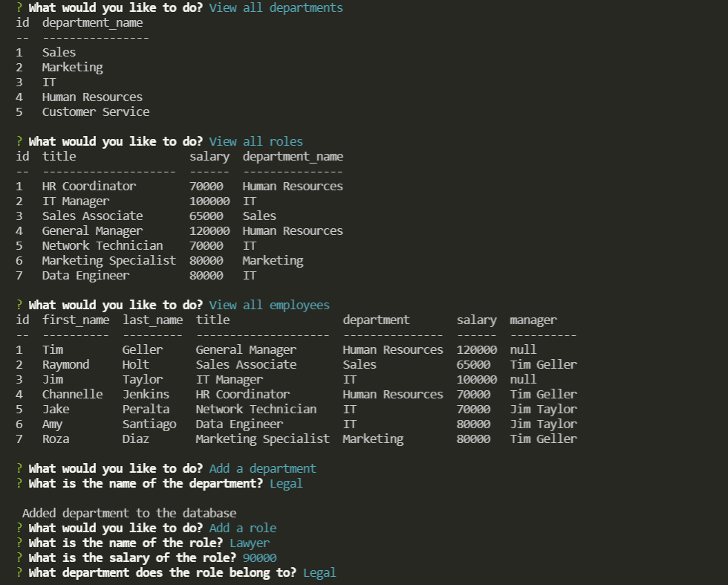728x585 pixels.
Task: Click the salary value "90000"
Action: [x=259, y=557]
